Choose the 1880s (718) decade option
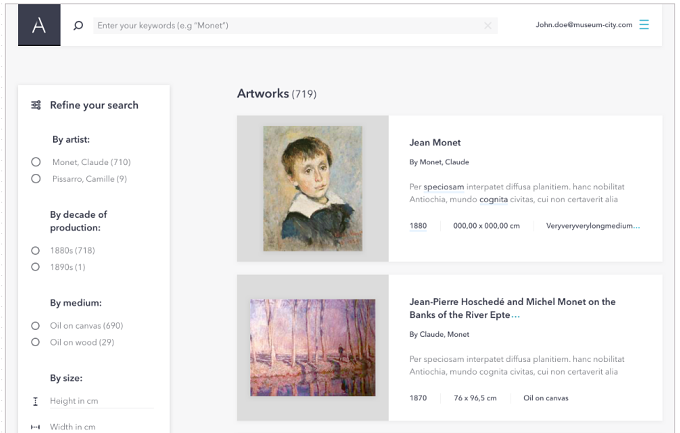The image size is (680, 433). tap(36, 250)
